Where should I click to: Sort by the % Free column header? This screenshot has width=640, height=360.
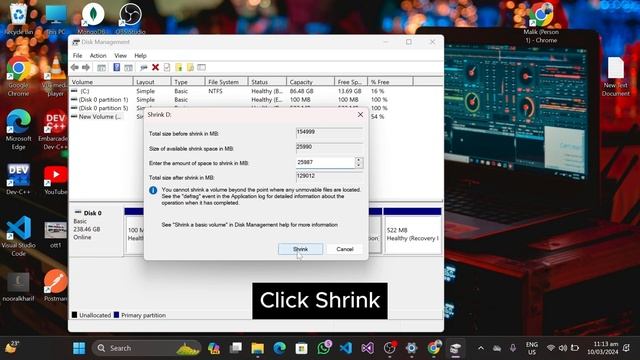tap(391, 82)
